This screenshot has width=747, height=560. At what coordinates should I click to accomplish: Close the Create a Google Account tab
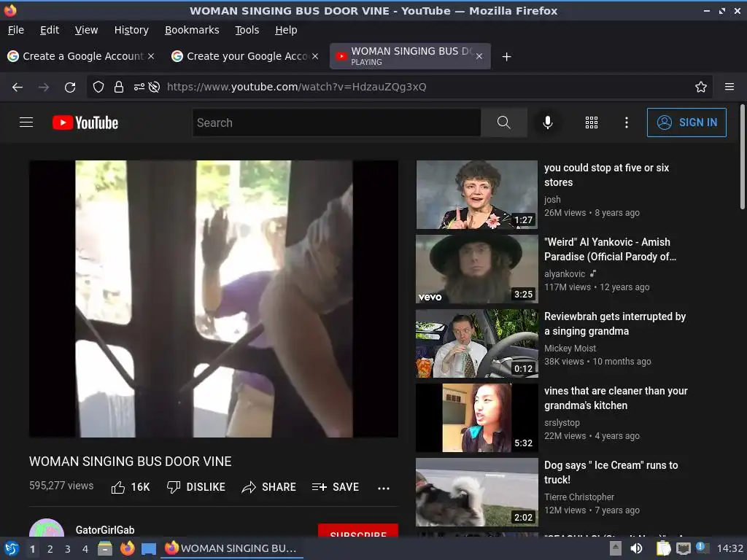click(x=150, y=56)
